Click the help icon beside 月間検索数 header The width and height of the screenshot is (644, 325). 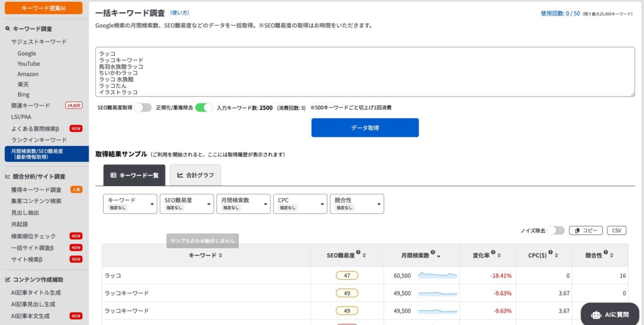point(433,252)
